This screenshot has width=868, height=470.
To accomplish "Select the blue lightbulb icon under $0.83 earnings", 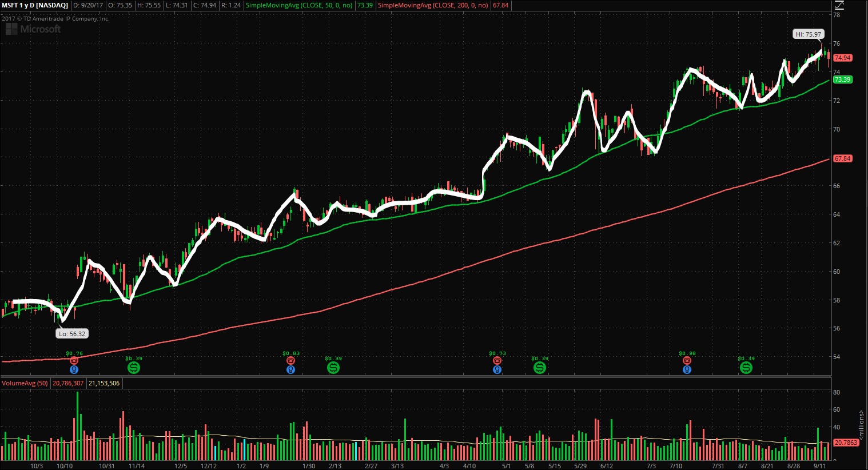I will (x=290, y=370).
